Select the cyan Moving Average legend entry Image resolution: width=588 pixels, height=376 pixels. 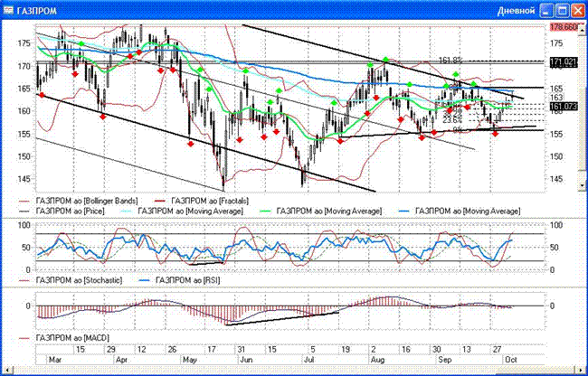pyautogui.click(x=184, y=211)
